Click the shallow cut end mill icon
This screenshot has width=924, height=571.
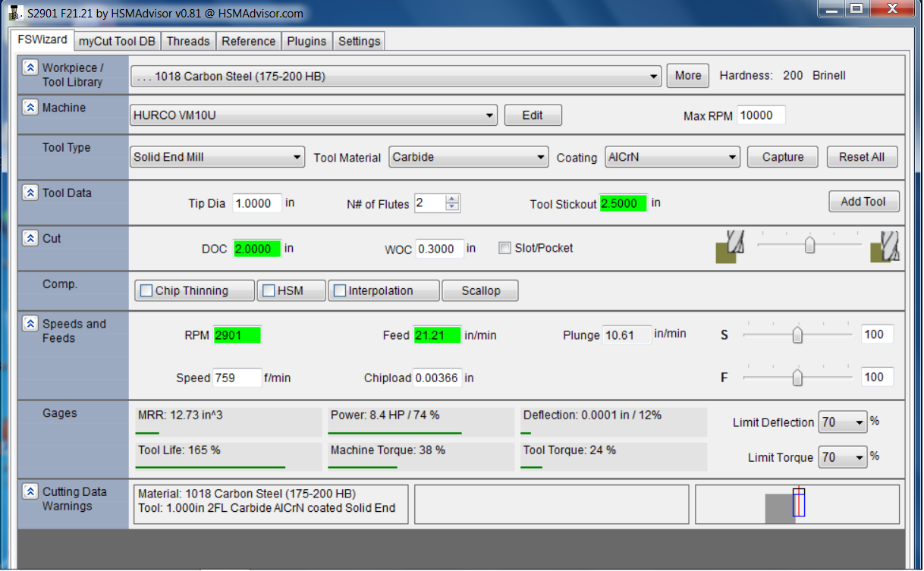730,247
